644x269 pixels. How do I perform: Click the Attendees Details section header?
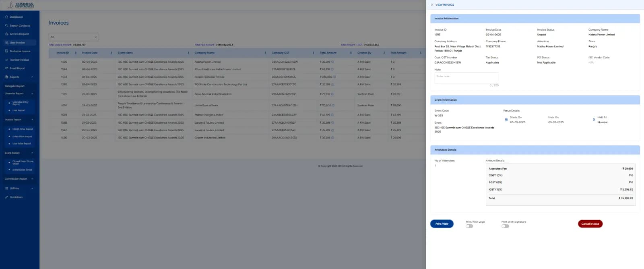(535, 150)
